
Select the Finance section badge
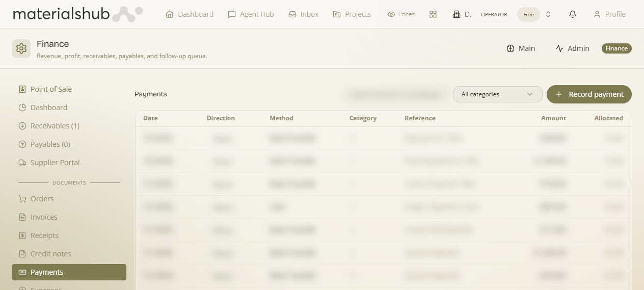tap(616, 48)
